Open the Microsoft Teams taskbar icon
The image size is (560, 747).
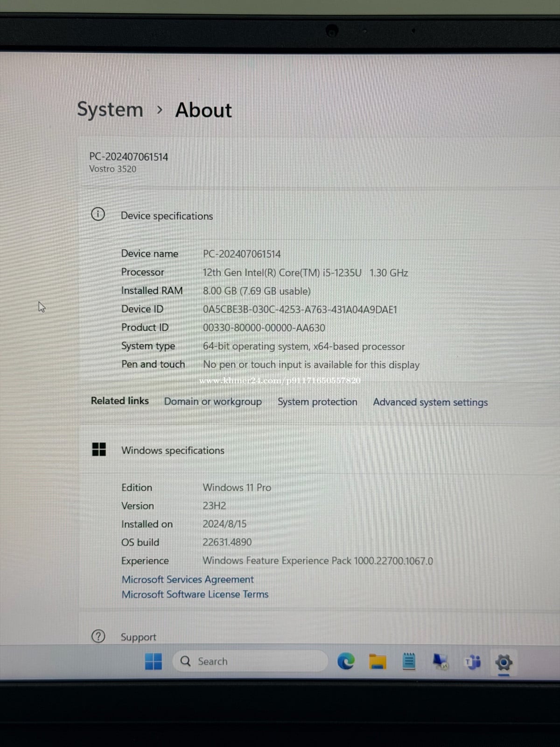coord(473,662)
